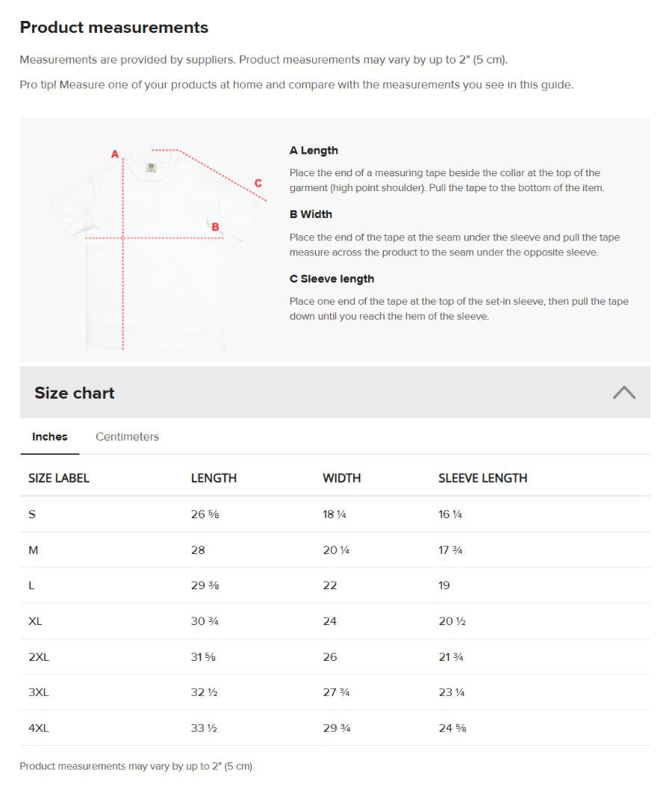Click the red A marker on diagram
This screenshot has height=787, width=672.
pyautogui.click(x=115, y=154)
